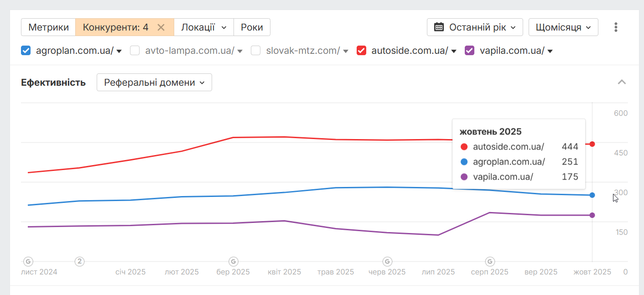Viewport: 644px width, 295px height.
Task: Open the Реферальні домени metric dropdown
Action: pyautogui.click(x=154, y=83)
